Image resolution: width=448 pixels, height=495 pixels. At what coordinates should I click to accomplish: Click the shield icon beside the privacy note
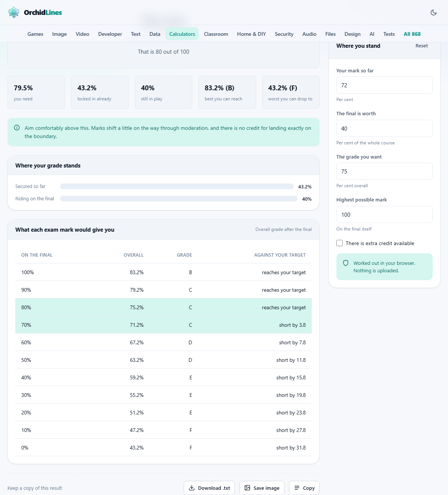(x=346, y=263)
